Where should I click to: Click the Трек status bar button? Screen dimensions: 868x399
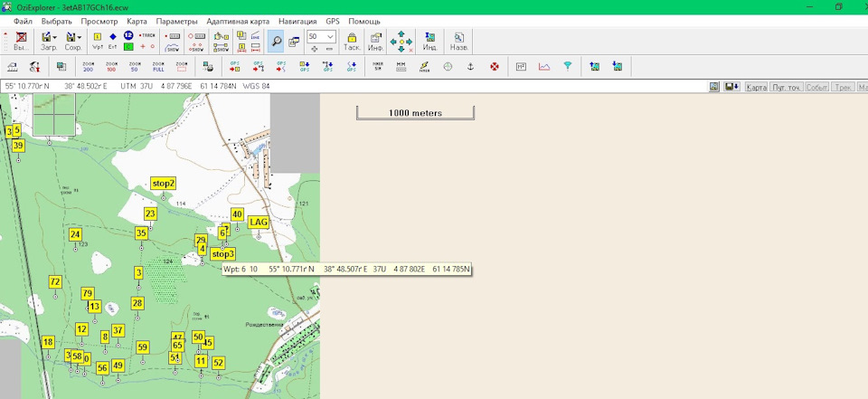[x=843, y=87]
